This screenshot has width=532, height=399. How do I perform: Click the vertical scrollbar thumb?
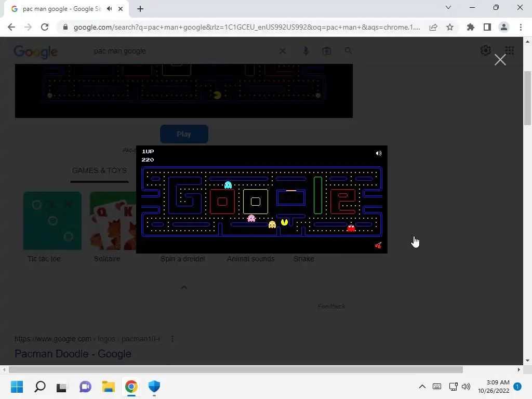[x=527, y=98]
